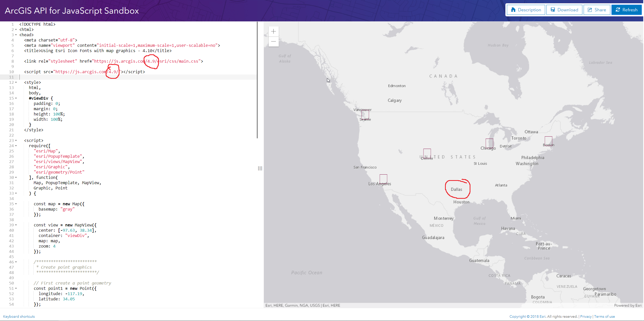This screenshot has height=321, width=644.
Task: Collapse the new Map fold on line 35
Action: coord(16,204)
